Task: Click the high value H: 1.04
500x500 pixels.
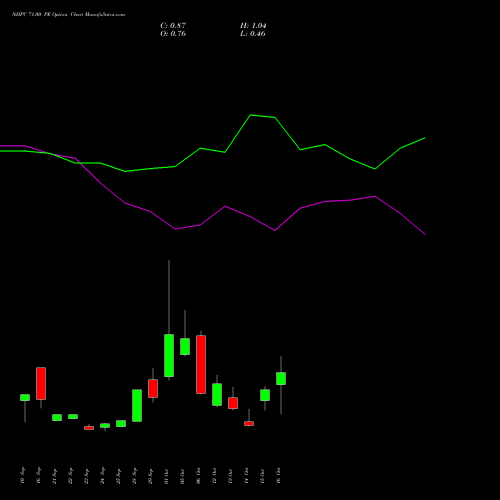Action: click(253, 26)
